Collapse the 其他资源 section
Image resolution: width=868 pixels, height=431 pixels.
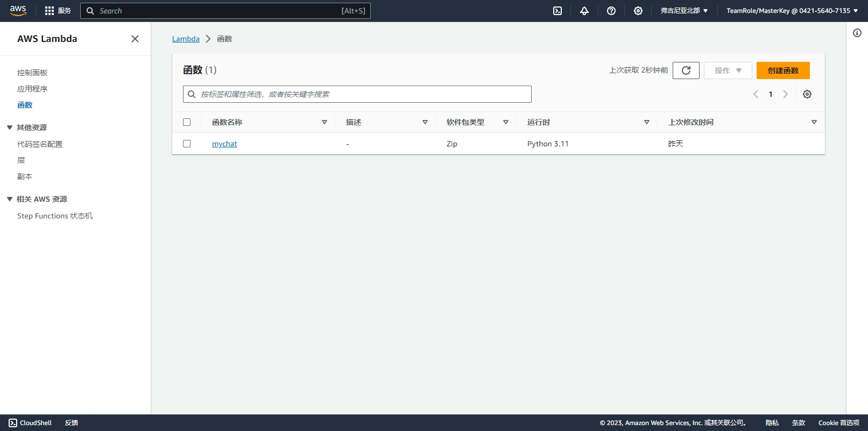[10, 128]
